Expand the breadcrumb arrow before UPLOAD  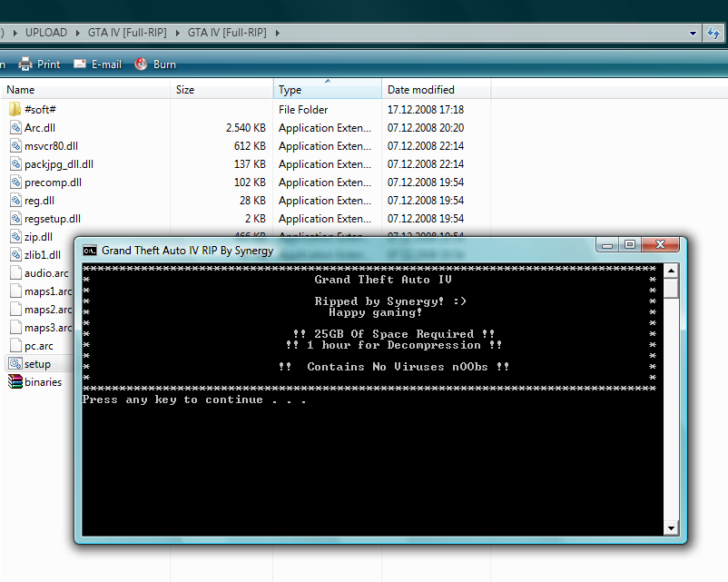[x=15, y=33]
